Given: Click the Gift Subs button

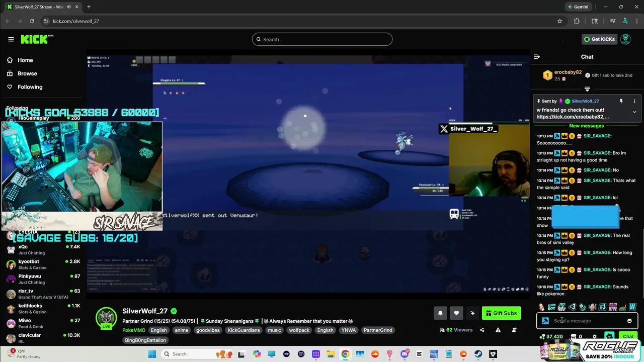Looking at the screenshot, I should (x=501, y=313).
